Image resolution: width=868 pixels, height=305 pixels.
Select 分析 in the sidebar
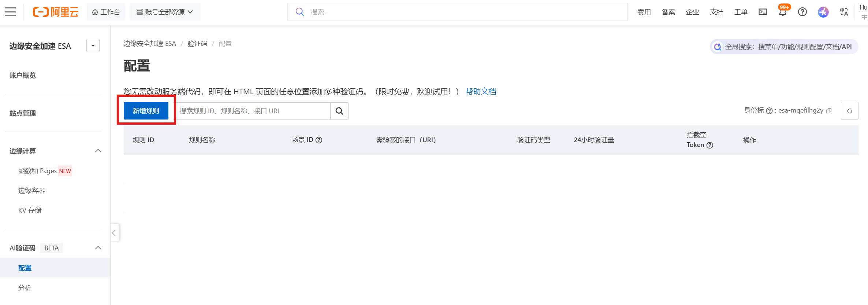tap(25, 288)
